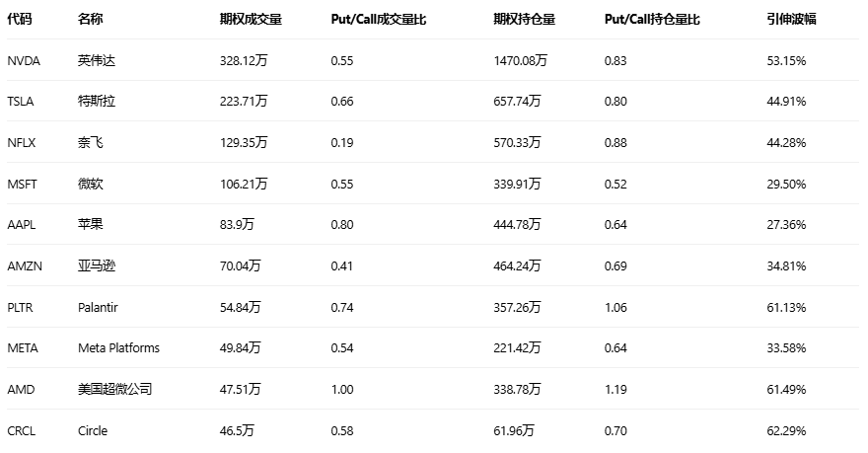Select the AMZN ticker code
The height and width of the screenshot is (453, 868).
pos(24,265)
